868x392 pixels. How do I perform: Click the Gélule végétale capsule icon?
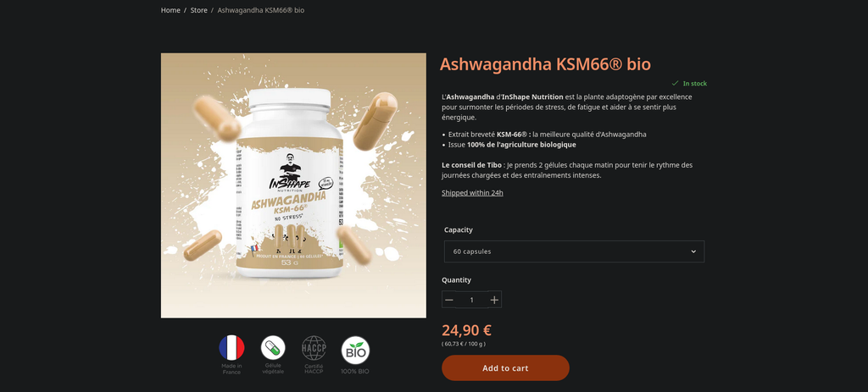coord(273,348)
